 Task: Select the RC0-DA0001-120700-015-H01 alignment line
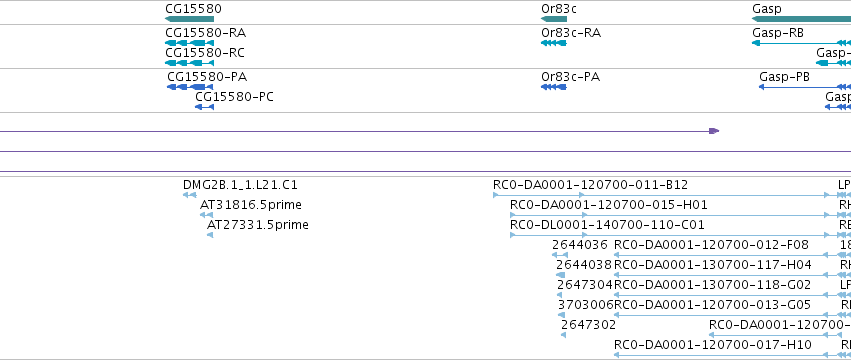click(670, 215)
